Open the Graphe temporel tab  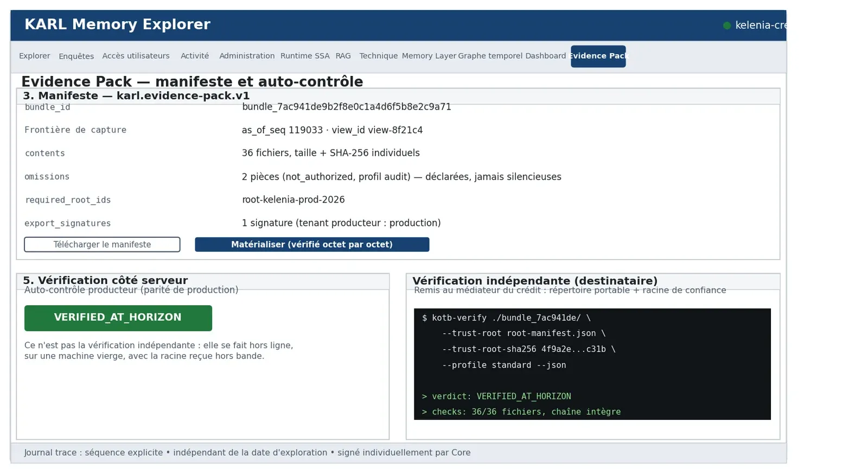coord(490,56)
